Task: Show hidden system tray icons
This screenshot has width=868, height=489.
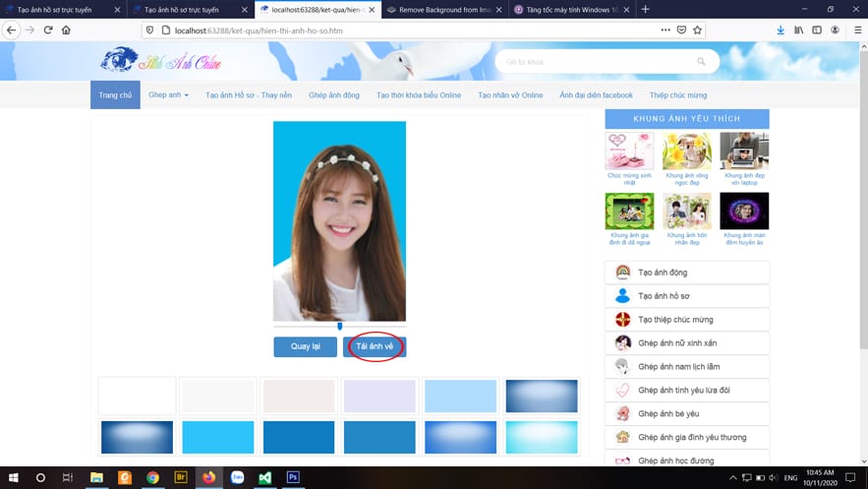Action: 732,477
